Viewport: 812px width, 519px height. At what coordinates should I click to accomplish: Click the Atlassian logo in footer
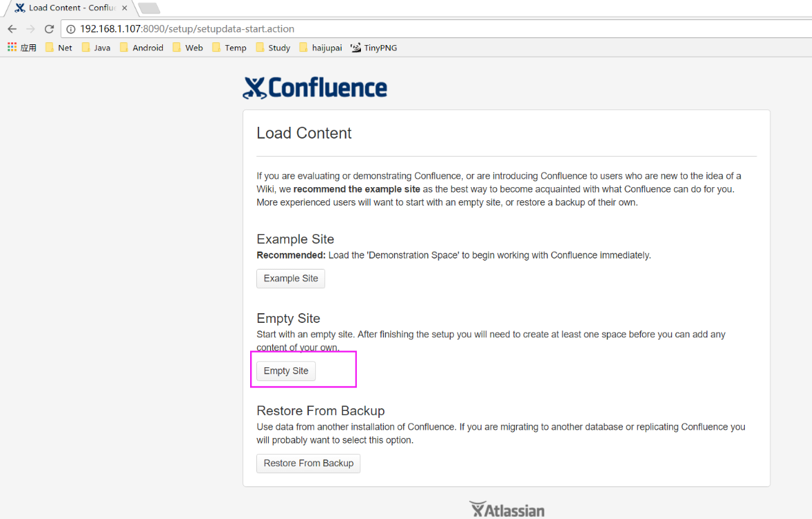coord(507,510)
